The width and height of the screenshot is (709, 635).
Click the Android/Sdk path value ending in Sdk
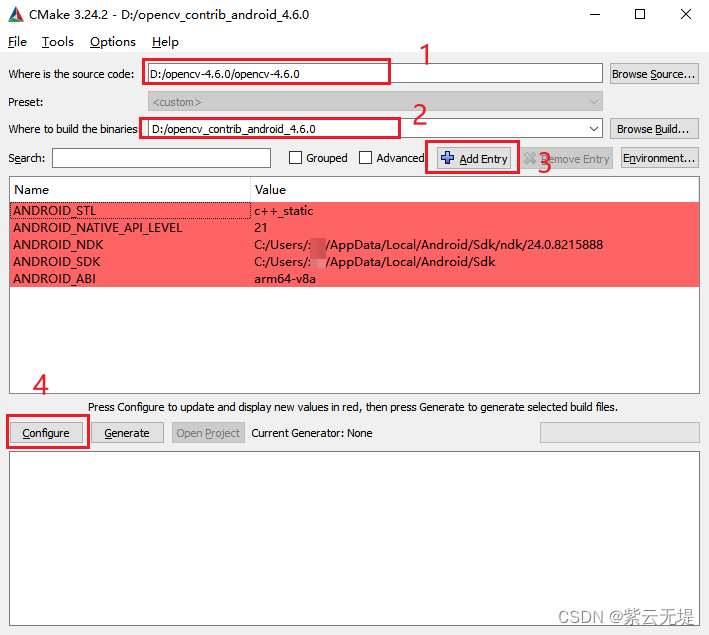coord(374,261)
